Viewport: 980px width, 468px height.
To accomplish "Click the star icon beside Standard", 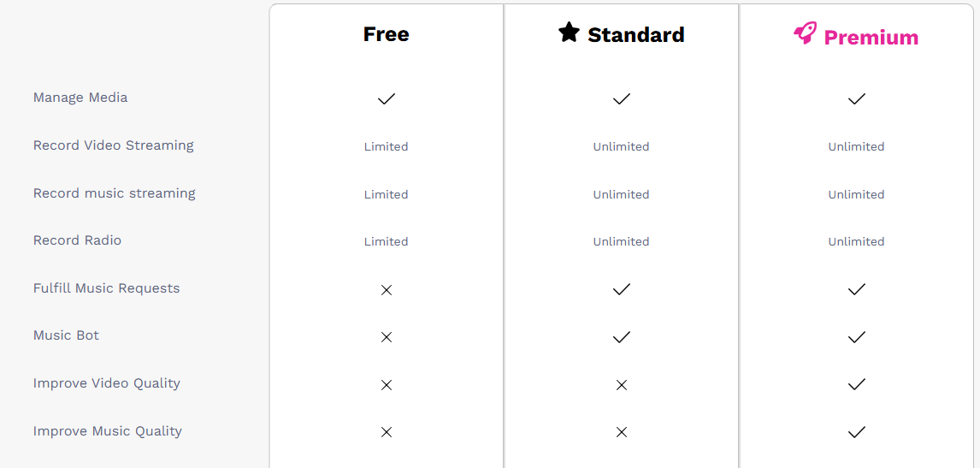I will pos(569,33).
